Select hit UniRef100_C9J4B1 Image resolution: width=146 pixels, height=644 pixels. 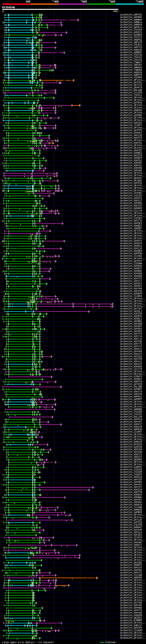click(131, 256)
